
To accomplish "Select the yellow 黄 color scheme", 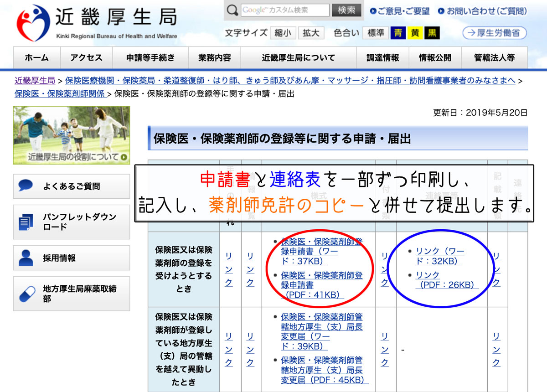I will 415,33.
